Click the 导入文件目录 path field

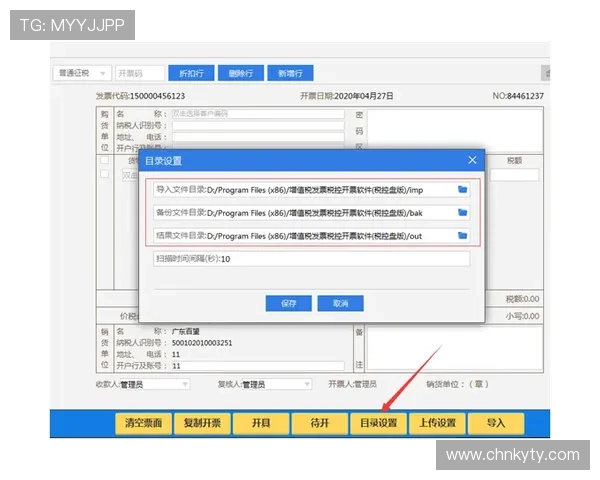pyautogui.click(x=311, y=190)
